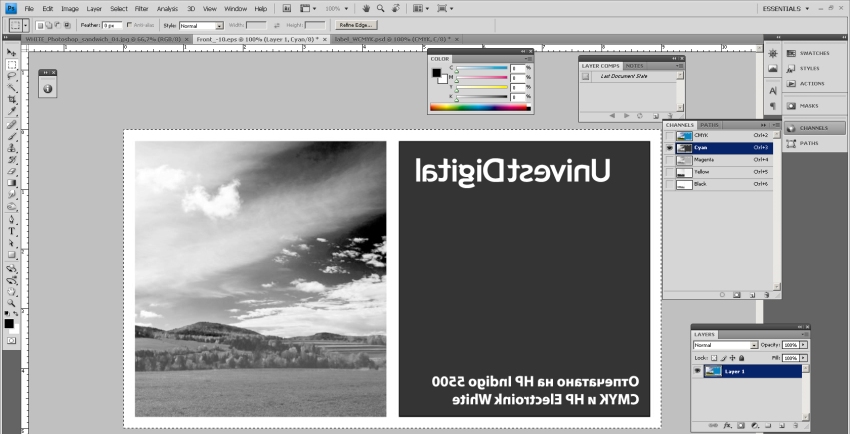The width and height of the screenshot is (850, 434).
Task: Select the Horizontal Type tool
Action: 11,231
